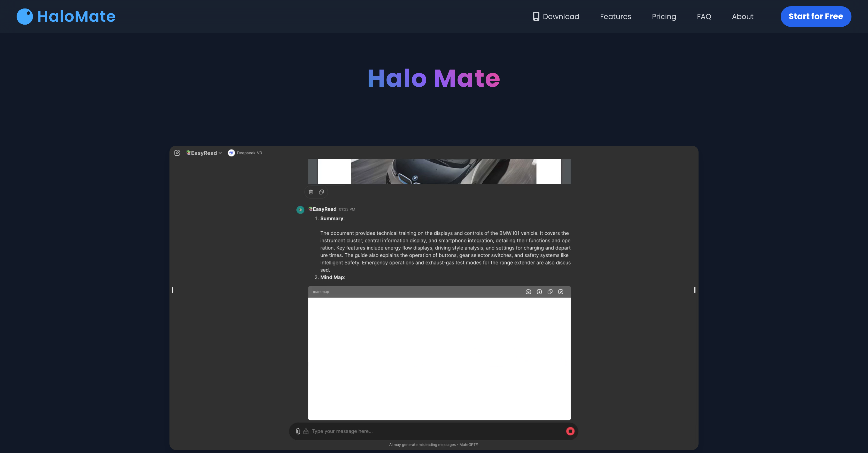This screenshot has height=453, width=868.
Task: Select the Deepseek-V3 model avatar
Action: pyautogui.click(x=231, y=153)
